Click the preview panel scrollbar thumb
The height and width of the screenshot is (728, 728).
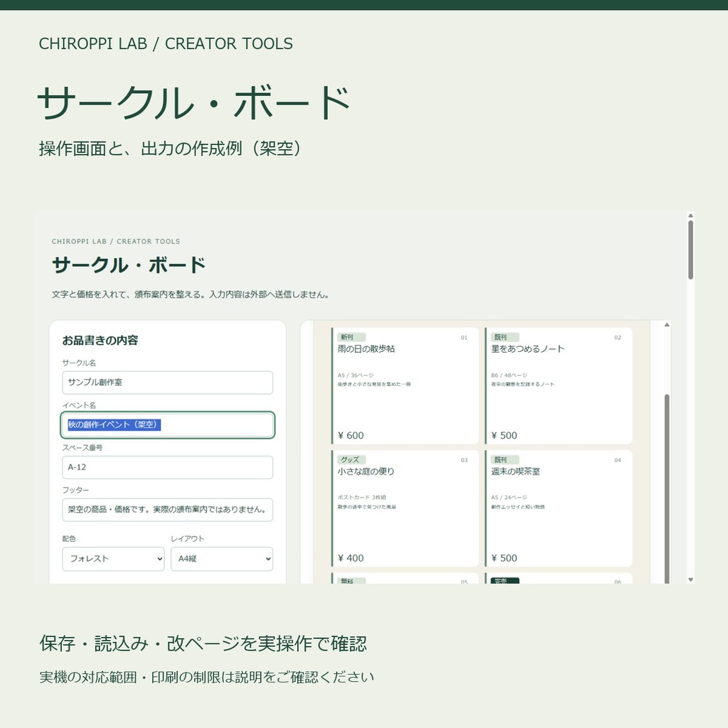click(667, 488)
